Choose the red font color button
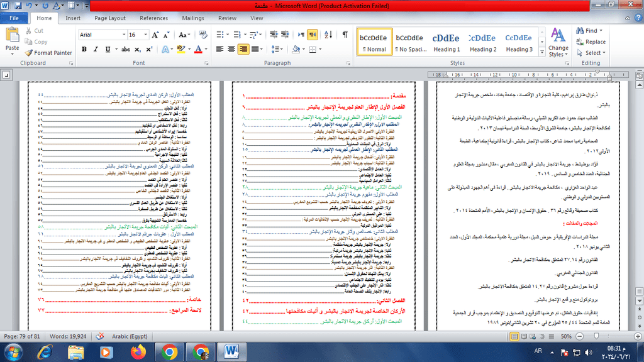The width and height of the screenshot is (644, 362). pos(198,49)
